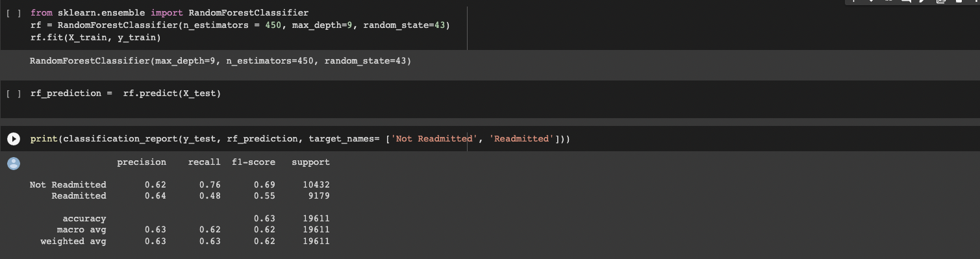The width and height of the screenshot is (980, 259).
Task: Place cursor in 'rf_prediction = rf.predict(X_test)' line
Action: click(125, 93)
